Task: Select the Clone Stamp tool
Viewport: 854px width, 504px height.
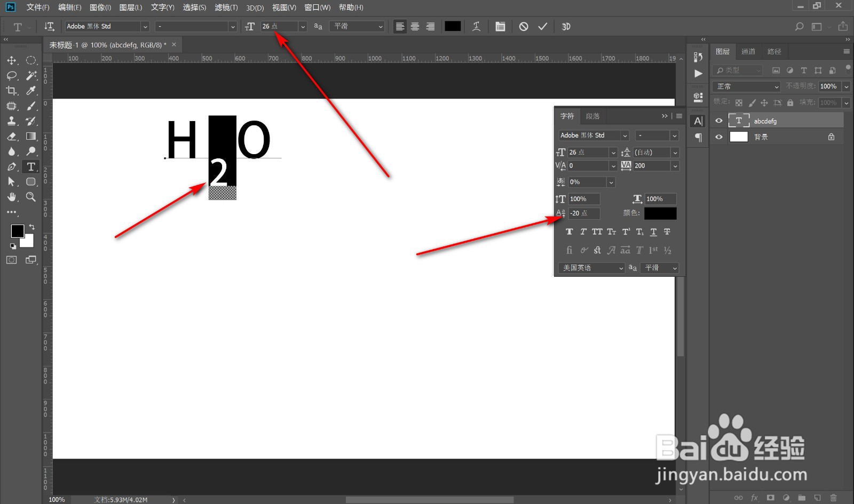Action: [x=12, y=121]
